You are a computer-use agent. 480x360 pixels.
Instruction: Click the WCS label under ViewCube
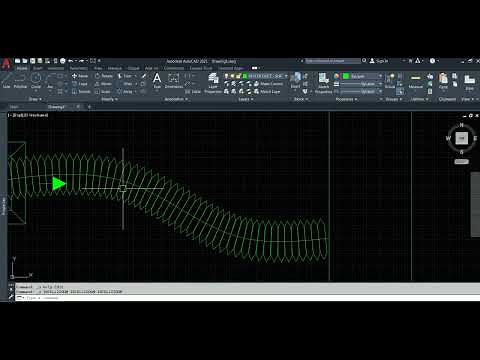(x=461, y=162)
